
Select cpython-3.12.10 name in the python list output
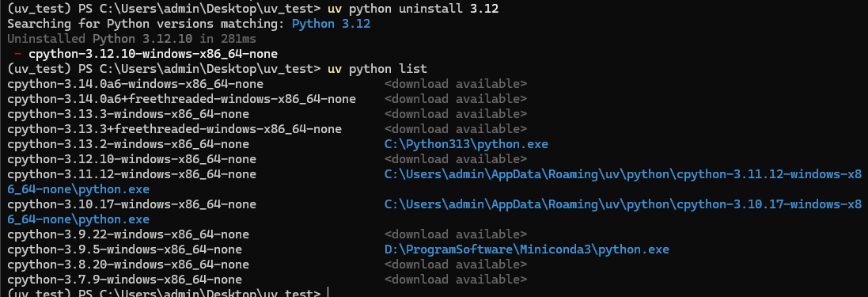pyautogui.click(x=132, y=159)
